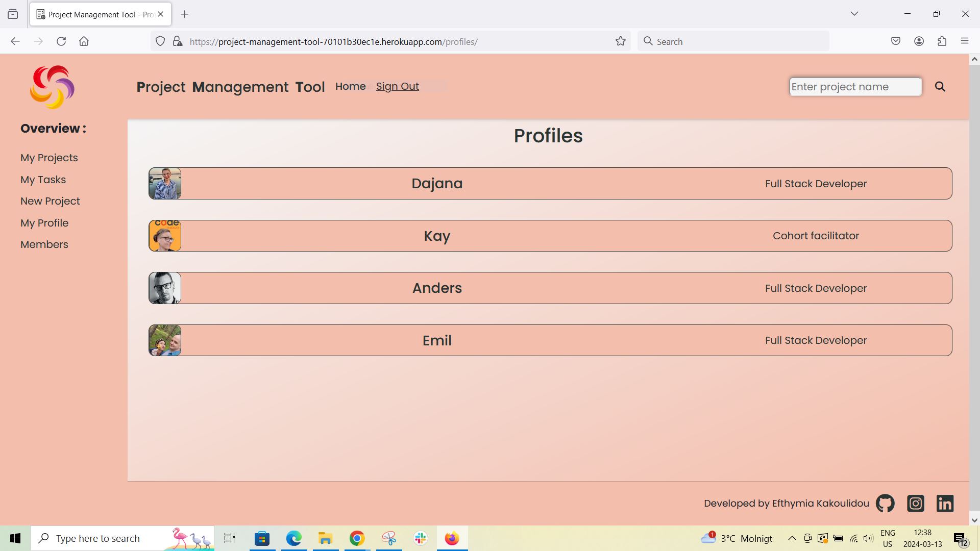This screenshot has width=980, height=551.
Task: Click the Project Management Tool logo
Action: tap(52, 87)
